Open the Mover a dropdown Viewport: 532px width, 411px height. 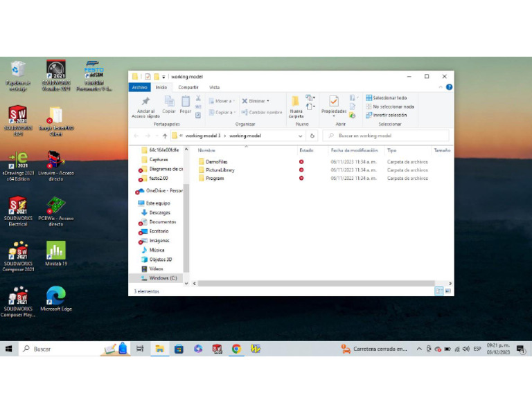click(x=223, y=101)
